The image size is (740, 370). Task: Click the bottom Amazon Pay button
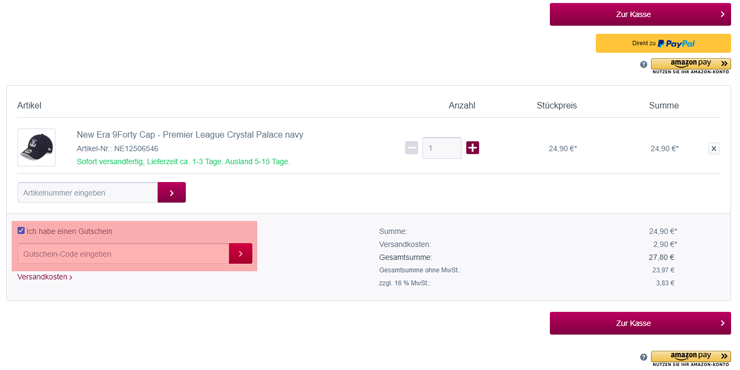point(691,356)
